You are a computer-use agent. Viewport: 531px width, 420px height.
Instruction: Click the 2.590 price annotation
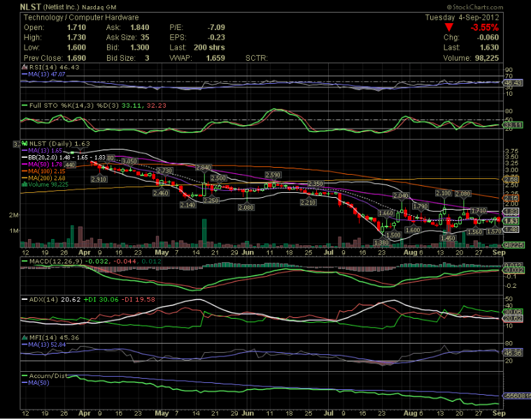tap(273, 175)
